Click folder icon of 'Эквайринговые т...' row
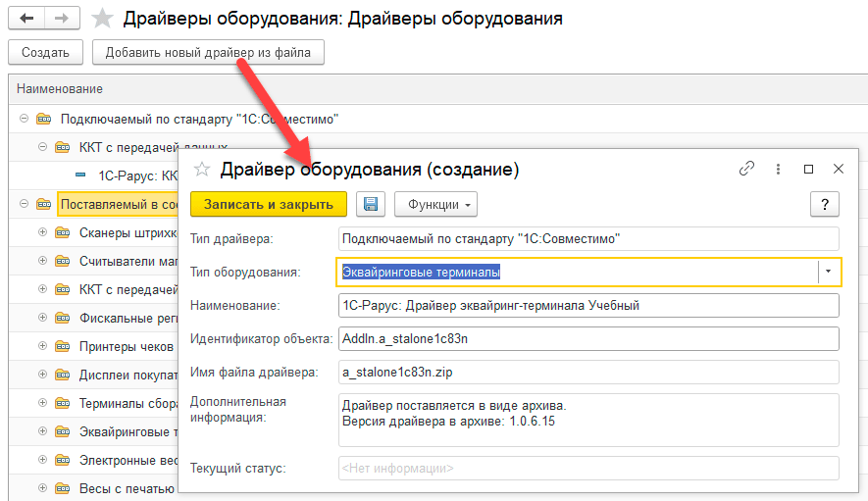The height and width of the screenshot is (501, 868). click(x=63, y=431)
